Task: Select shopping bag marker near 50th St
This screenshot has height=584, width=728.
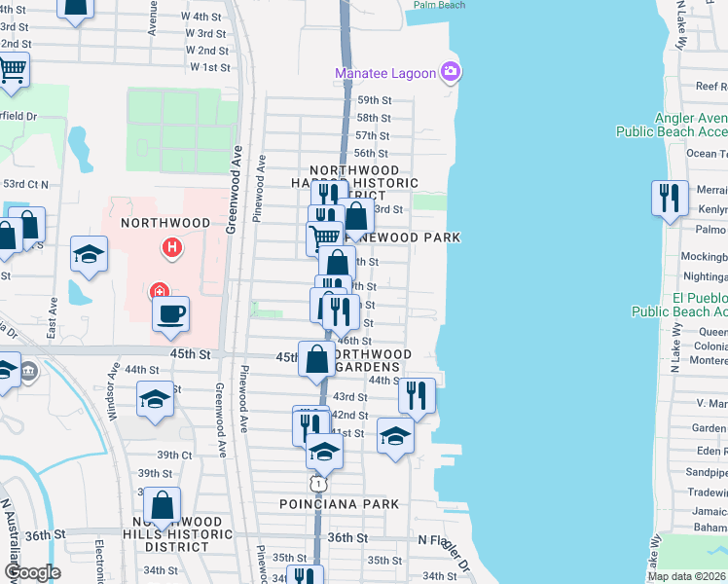Action: point(337,264)
